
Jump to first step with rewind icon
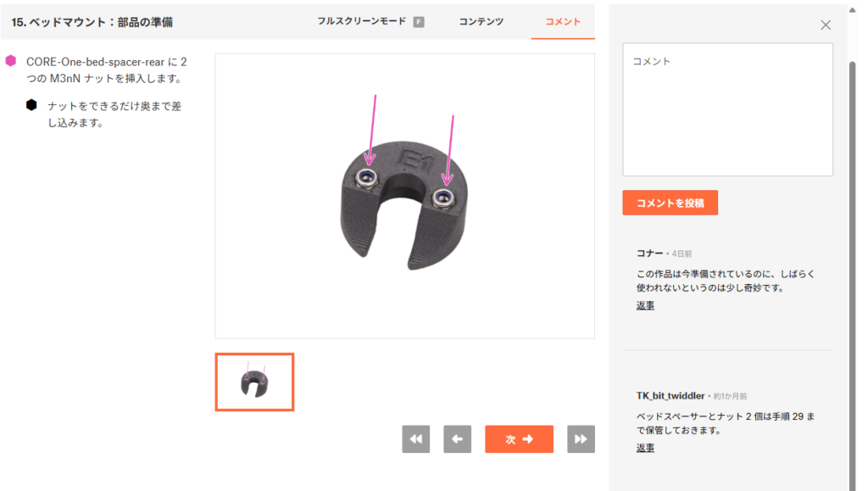(415, 439)
